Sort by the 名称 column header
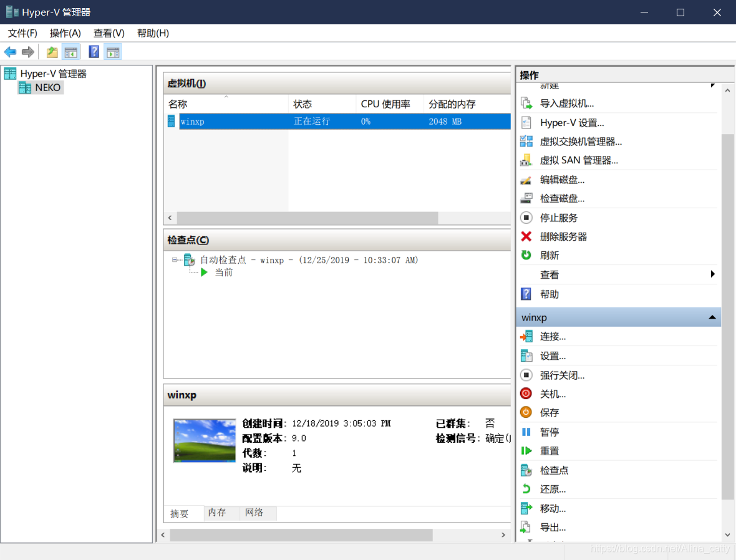Image resolution: width=736 pixels, height=560 pixels. coord(226,104)
